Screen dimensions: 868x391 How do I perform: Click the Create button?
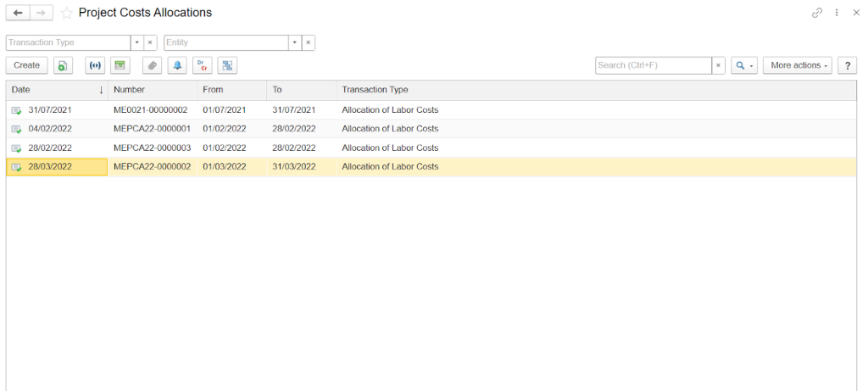pos(26,65)
